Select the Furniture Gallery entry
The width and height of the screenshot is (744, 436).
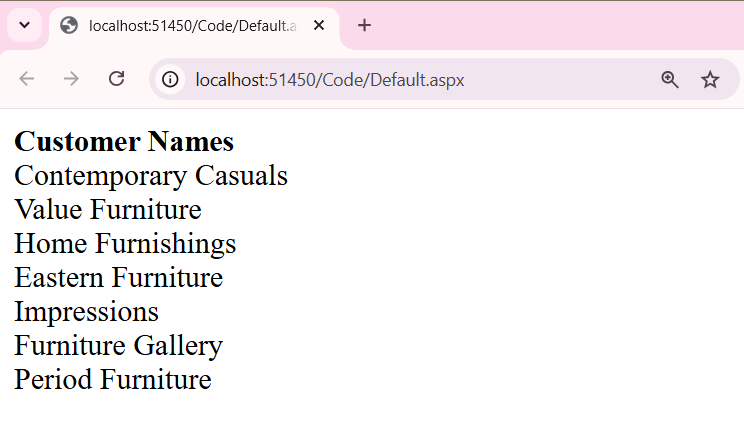click(x=119, y=345)
